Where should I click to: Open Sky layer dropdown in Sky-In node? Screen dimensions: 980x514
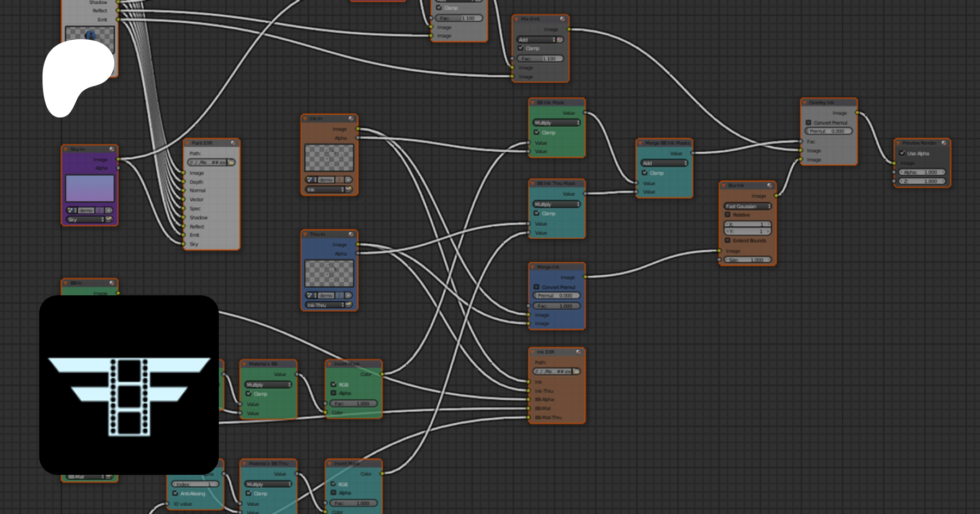(x=85, y=220)
